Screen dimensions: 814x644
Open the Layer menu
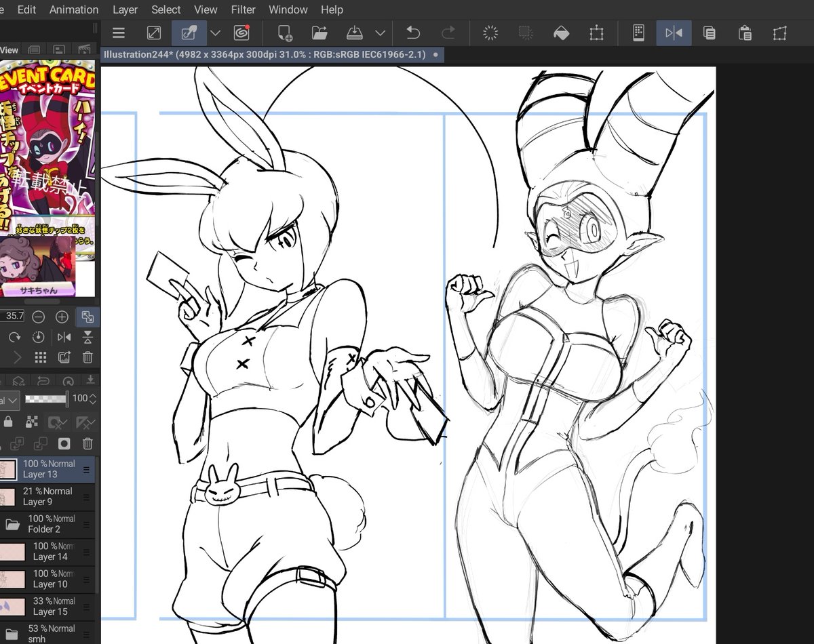tap(125, 9)
